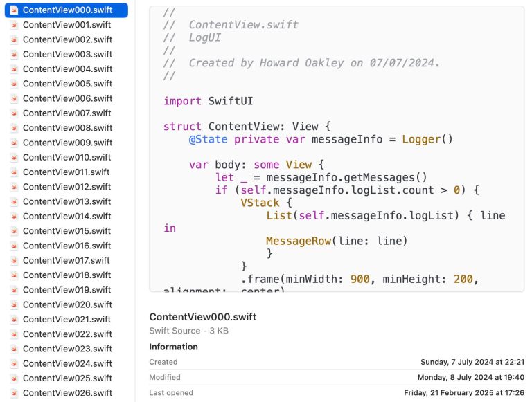Click the Swift icon beside ContentView003.swift
This screenshot has width=532, height=402.
[14, 54]
